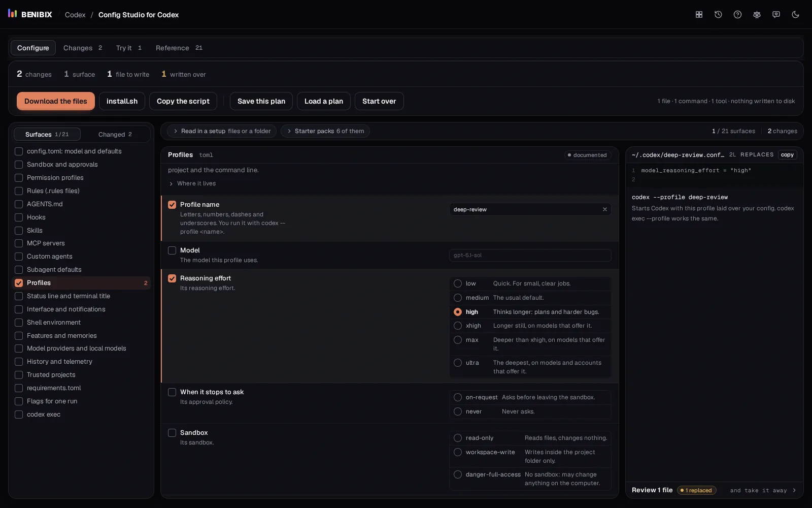Switch to the Changed list tab
The width and height of the screenshot is (812, 508).
[115, 134]
